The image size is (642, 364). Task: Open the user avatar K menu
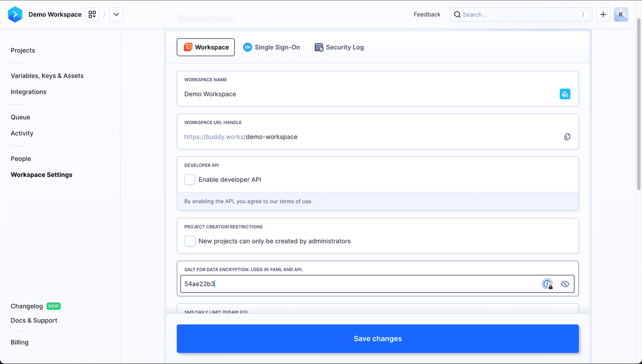(621, 15)
